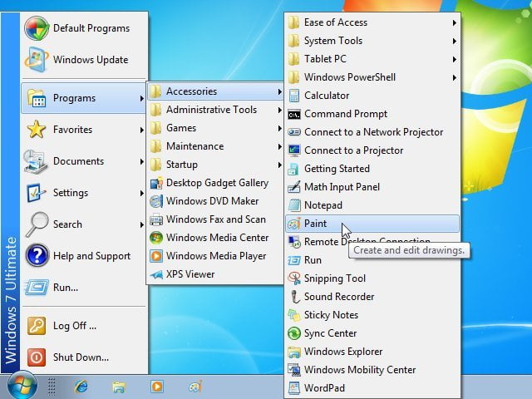This screenshot has width=532, height=399.
Task: Open Internet Explorer from the taskbar
Action: 81,387
